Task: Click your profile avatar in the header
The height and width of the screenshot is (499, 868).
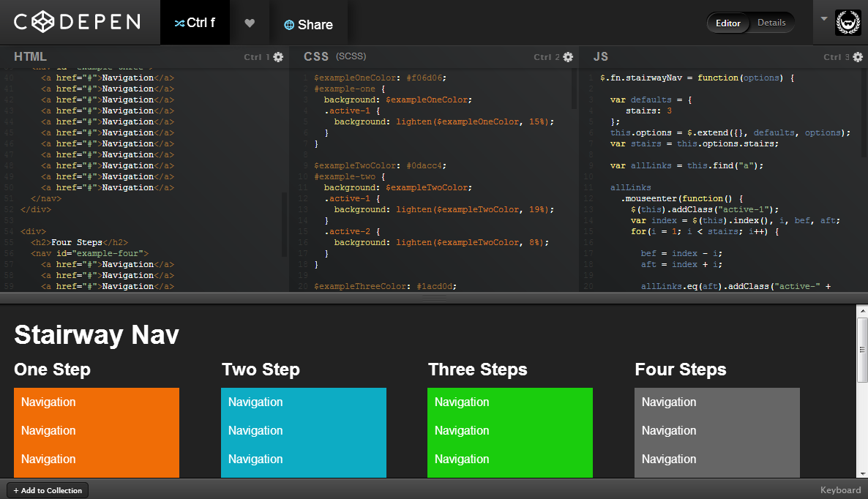Action: pyautogui.click(x=848, y=22)
